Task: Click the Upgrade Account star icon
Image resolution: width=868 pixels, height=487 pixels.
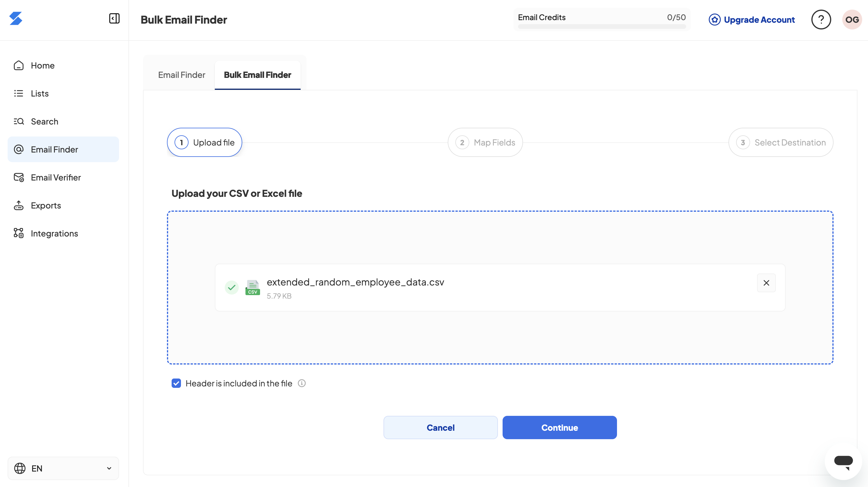Action: 714,20
